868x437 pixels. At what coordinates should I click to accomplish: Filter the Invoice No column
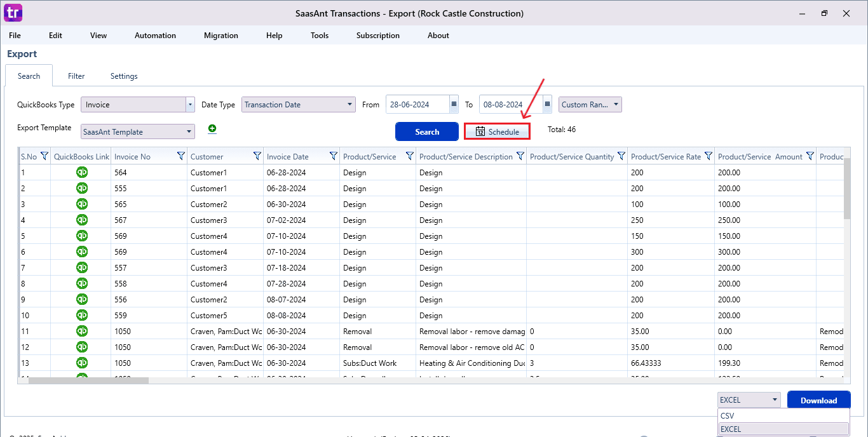point(180,156)
